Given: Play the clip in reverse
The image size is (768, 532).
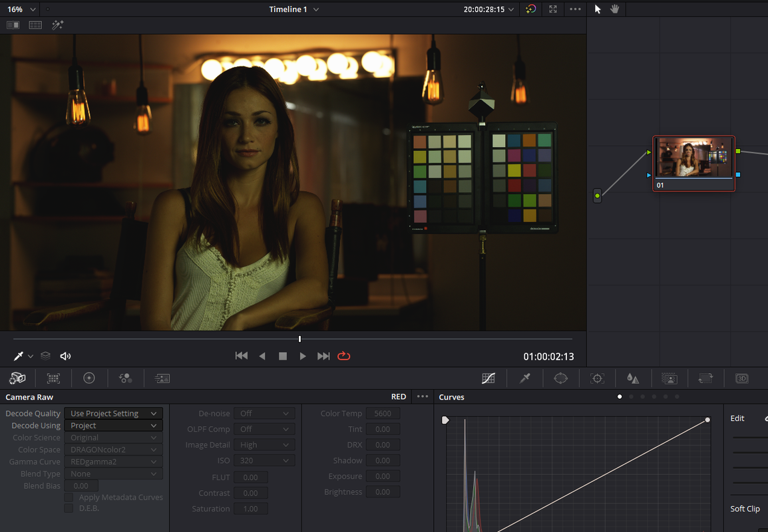Looking at the screenshot, I should 262,356.
